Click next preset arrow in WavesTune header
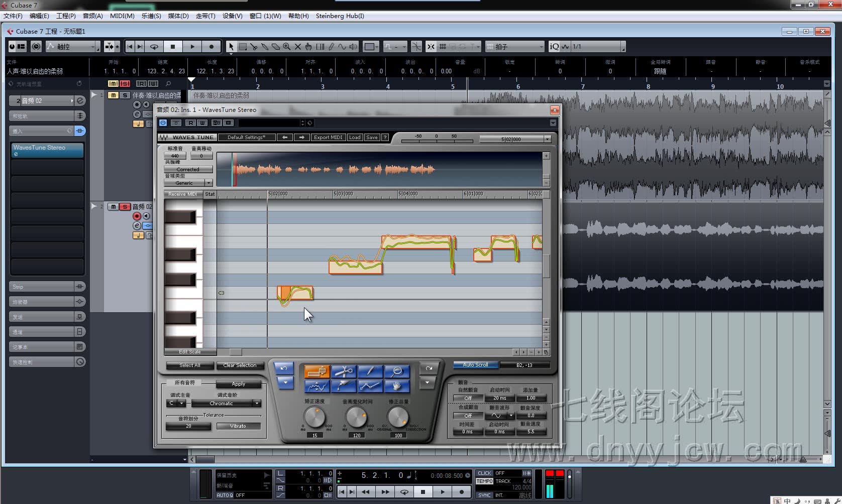 pos(301,137)
